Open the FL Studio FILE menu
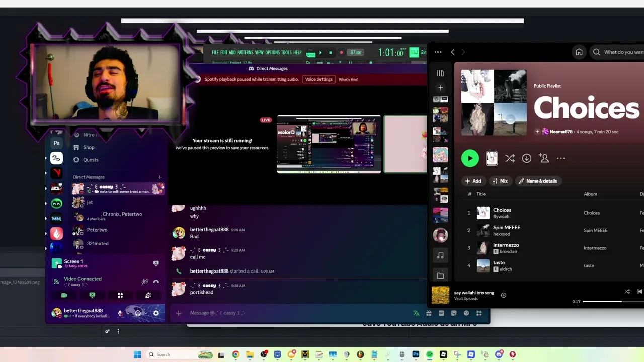The height and width of the screenshot is (362, 644). tap(215, 52)
